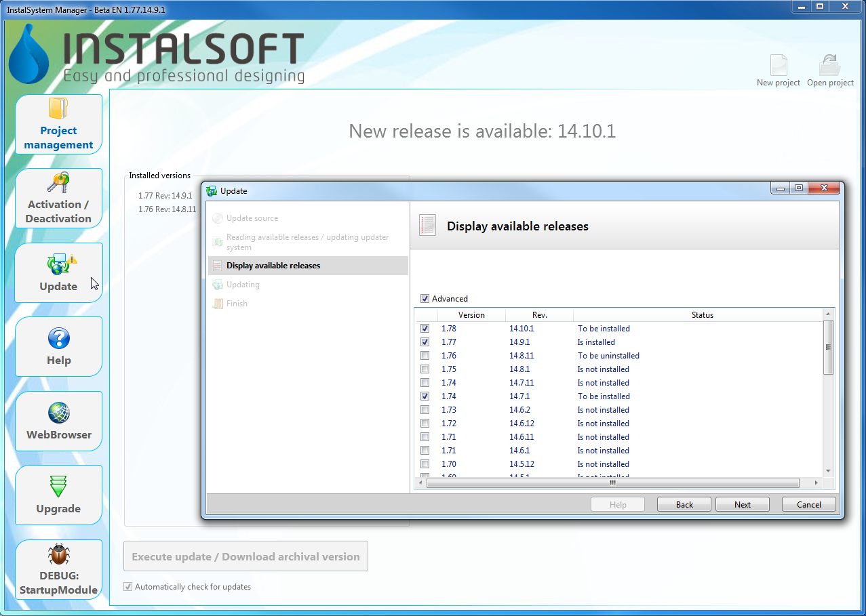This screenshot has width=866, height=616.
Task: Close the Update dialog window
Action: 824,188
